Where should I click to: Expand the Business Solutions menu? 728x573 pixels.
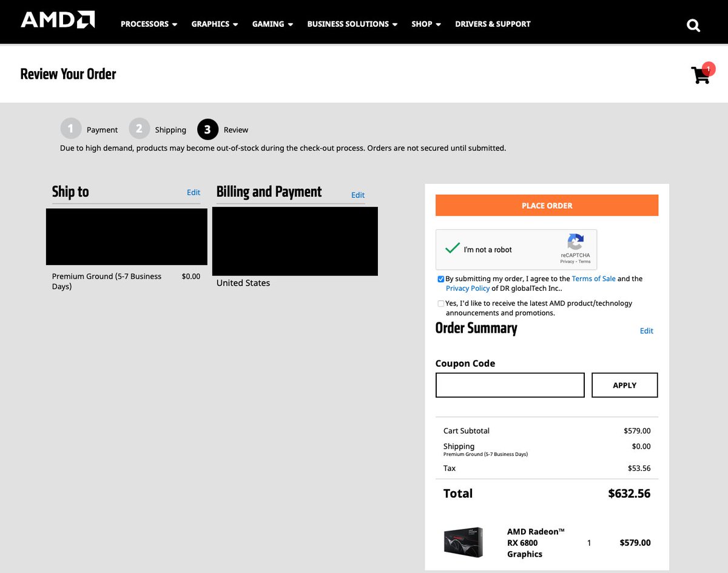point(352,24)
